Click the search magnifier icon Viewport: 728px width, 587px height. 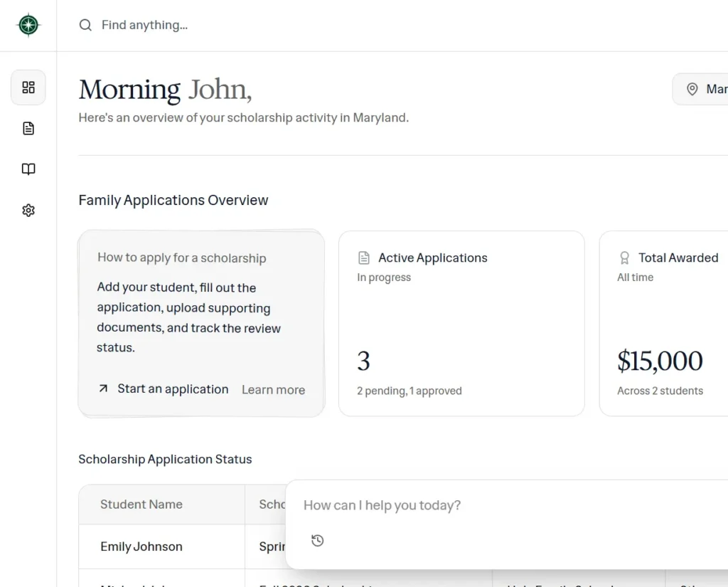(x=85, y=25)
